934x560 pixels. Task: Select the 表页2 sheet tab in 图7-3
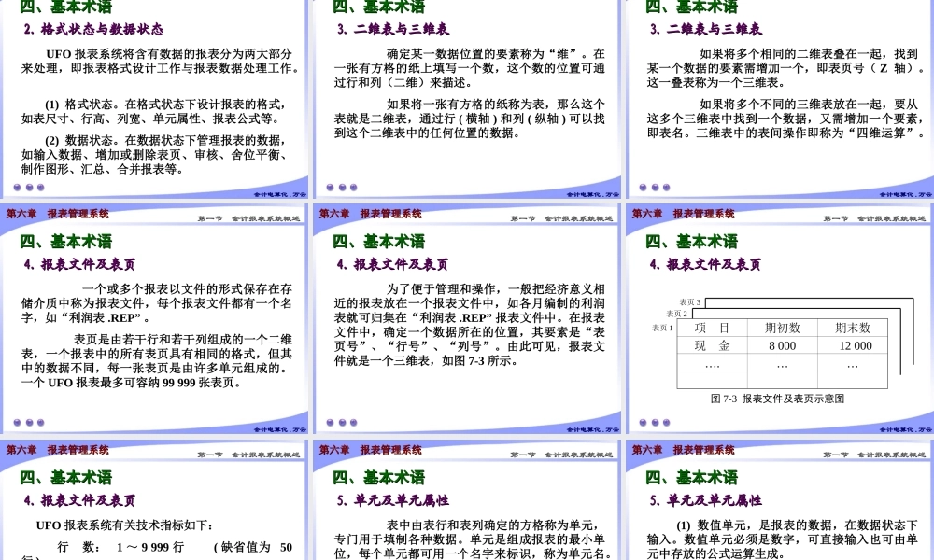(x=677, y=313)
